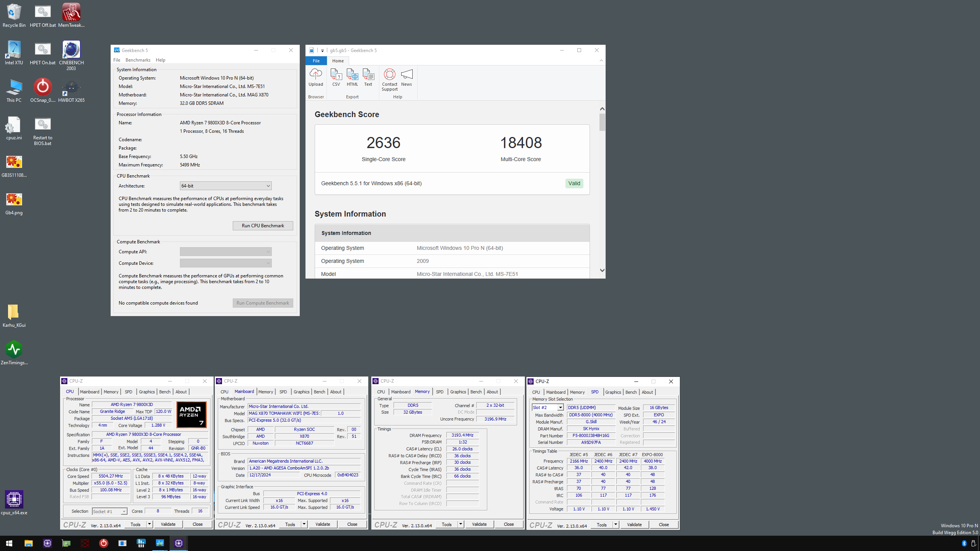The image size is (980, 551).
Task: Open File menu in Geekbench 5
Action: click(117, 60)
